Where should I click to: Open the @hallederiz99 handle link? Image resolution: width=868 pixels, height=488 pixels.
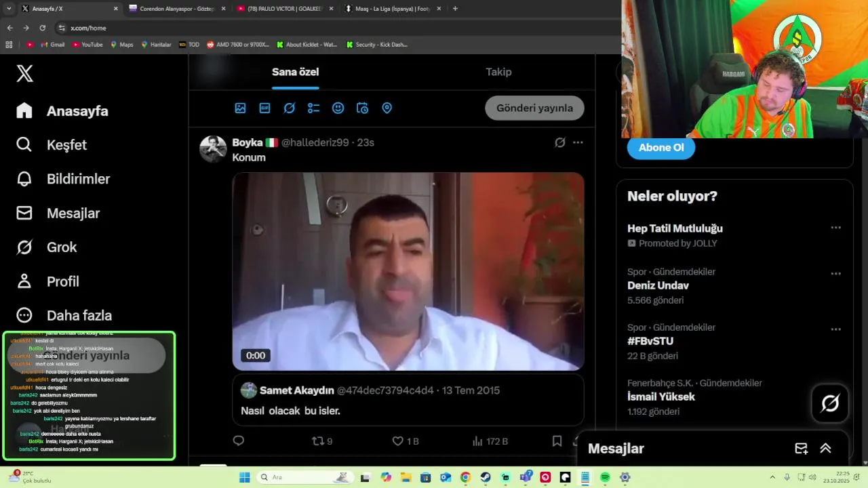[315, 142]
